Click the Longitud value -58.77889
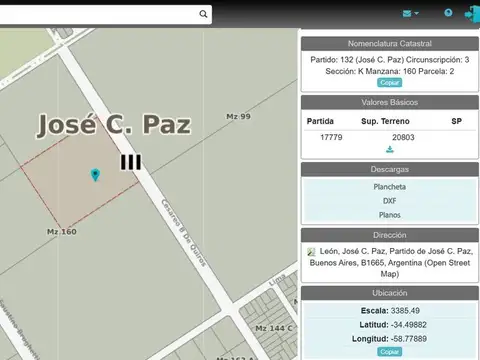Screen dimensions: 480x360 tap(409, 339)
